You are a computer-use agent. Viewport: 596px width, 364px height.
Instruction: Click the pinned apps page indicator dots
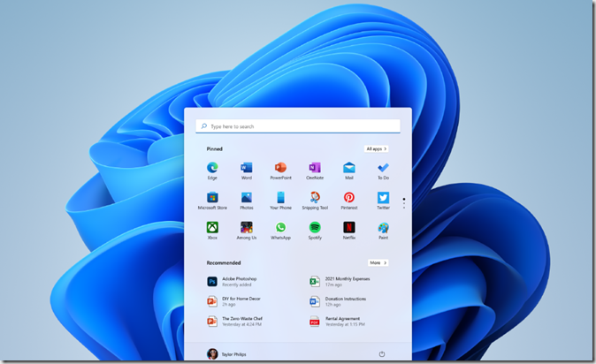click(404, 201)
